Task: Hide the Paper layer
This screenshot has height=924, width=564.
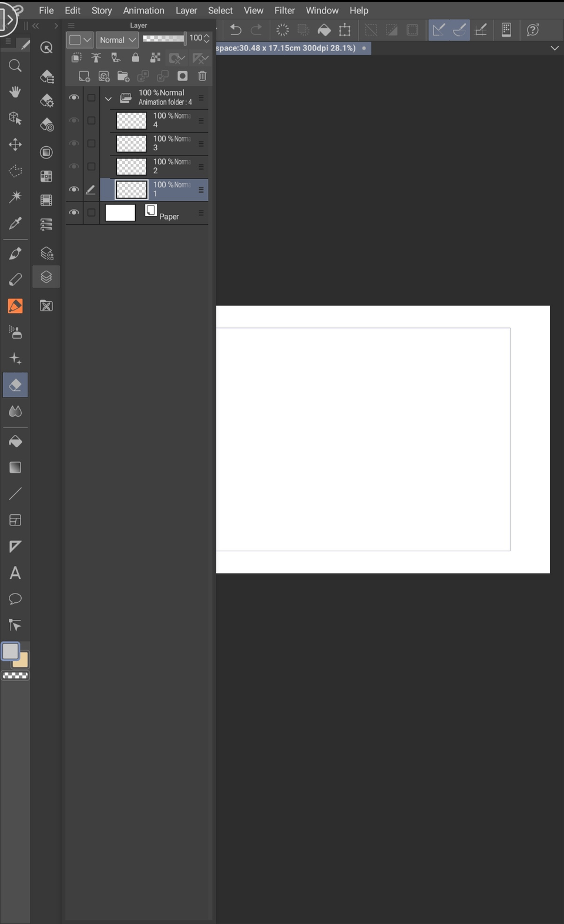Action: [74, 213]
